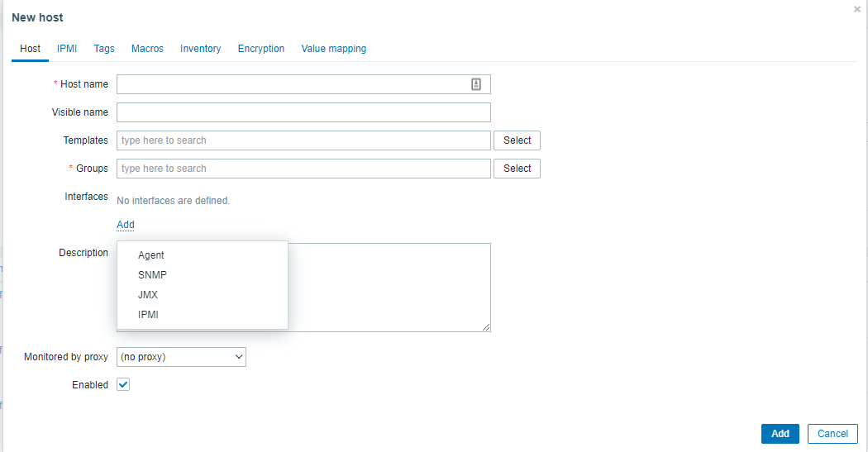868x452 pixels.
Task: Open the IPMI tab
Action: point(67,49)
